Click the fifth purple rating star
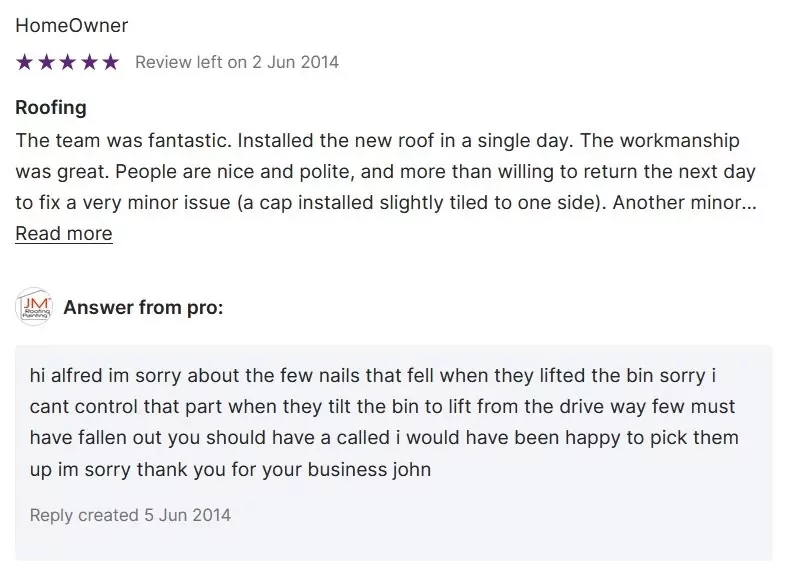The image size is (794, 578). pos(110,62)
